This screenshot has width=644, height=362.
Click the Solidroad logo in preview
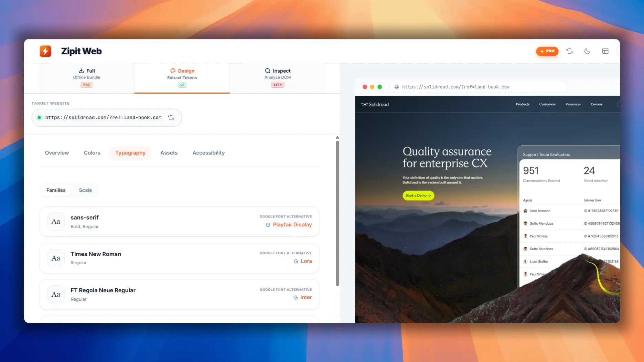click(x=375, y=104)
